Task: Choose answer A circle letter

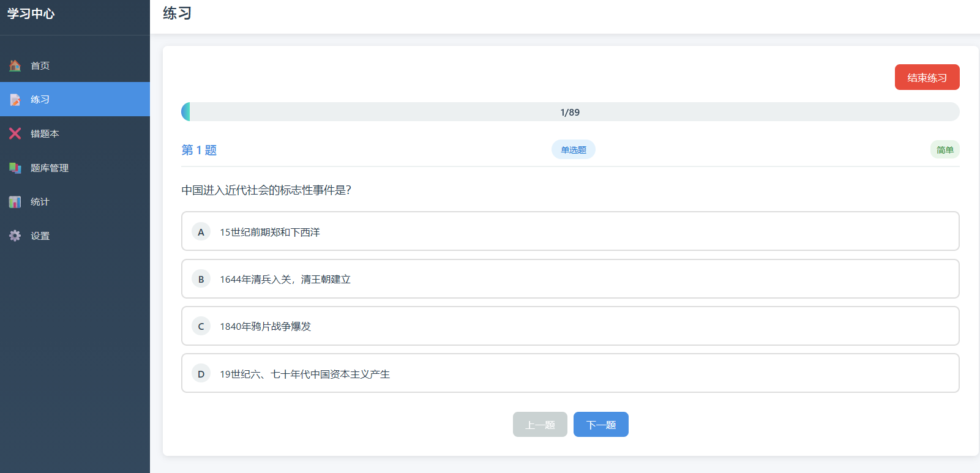Action: [201, 232]
